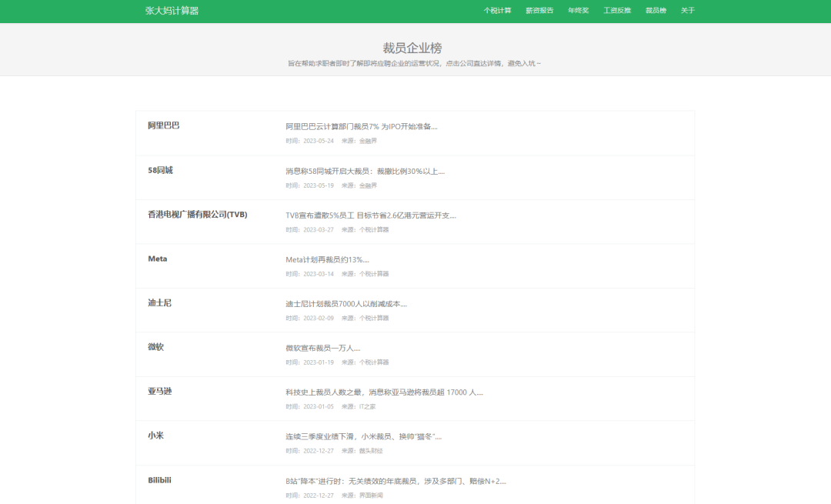Open the 阿里巴巴 company entry
Screen dimensions: 831x504
tap(163, 125)
